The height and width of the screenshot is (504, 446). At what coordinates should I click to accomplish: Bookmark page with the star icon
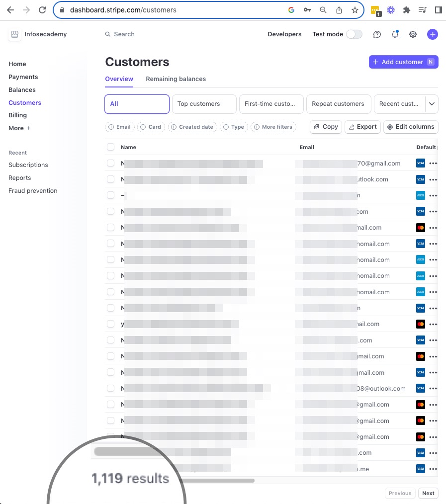(x=355, y=10)
